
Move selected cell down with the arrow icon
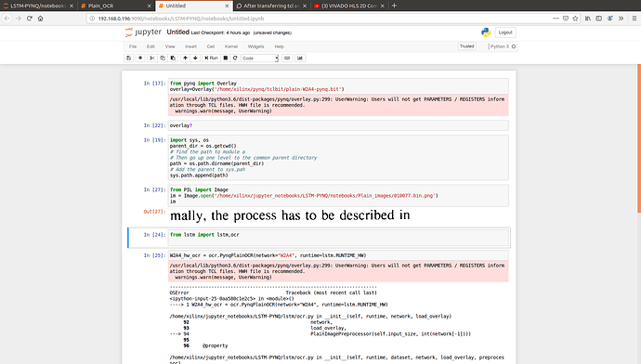[x=195, y=58]
